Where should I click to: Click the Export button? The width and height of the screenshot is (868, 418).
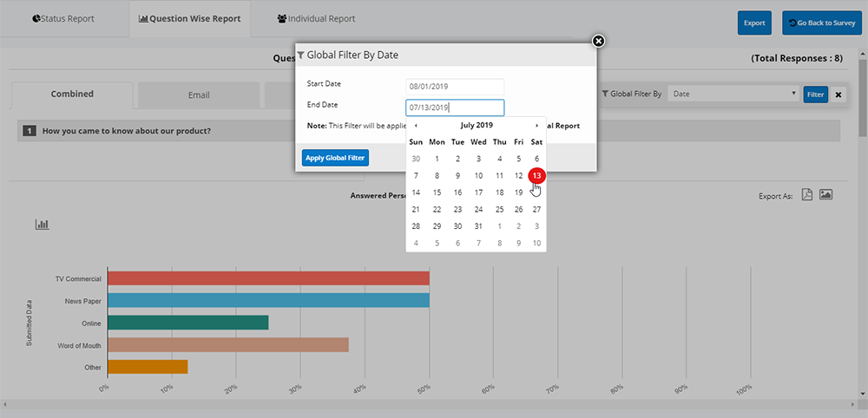(754, 23)
